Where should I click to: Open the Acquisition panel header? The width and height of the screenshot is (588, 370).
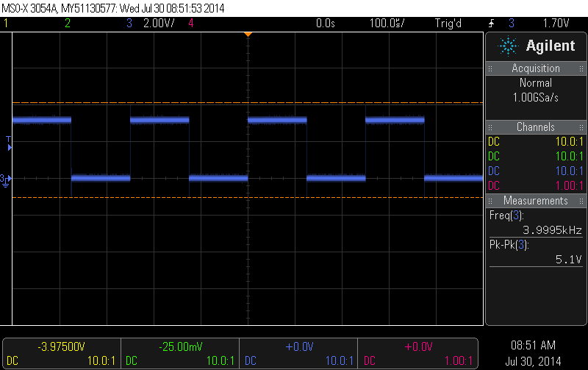click(x=536, y=68)
